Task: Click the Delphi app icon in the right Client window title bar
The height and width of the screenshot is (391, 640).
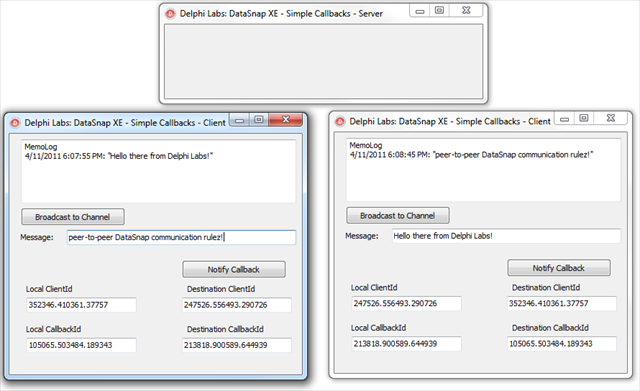Action: click(340, 122)
